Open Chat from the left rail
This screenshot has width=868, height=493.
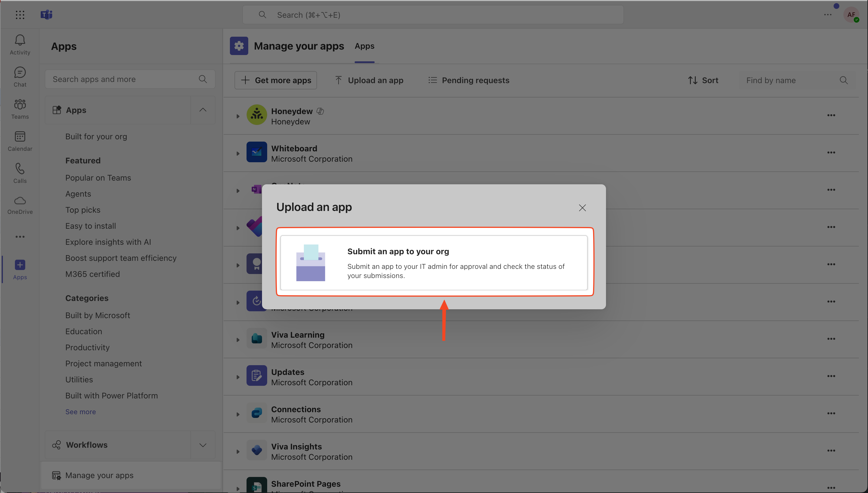pyautogui.click(x=20, y=77)
